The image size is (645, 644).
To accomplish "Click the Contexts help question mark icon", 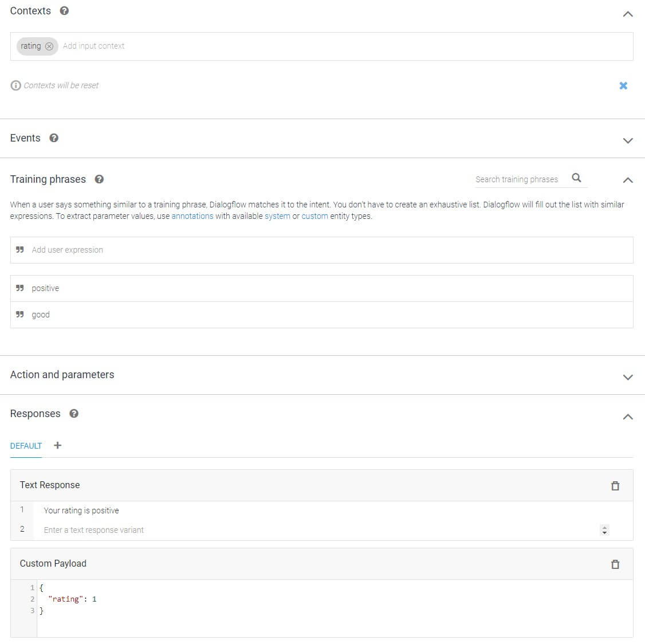I will 64,11.
